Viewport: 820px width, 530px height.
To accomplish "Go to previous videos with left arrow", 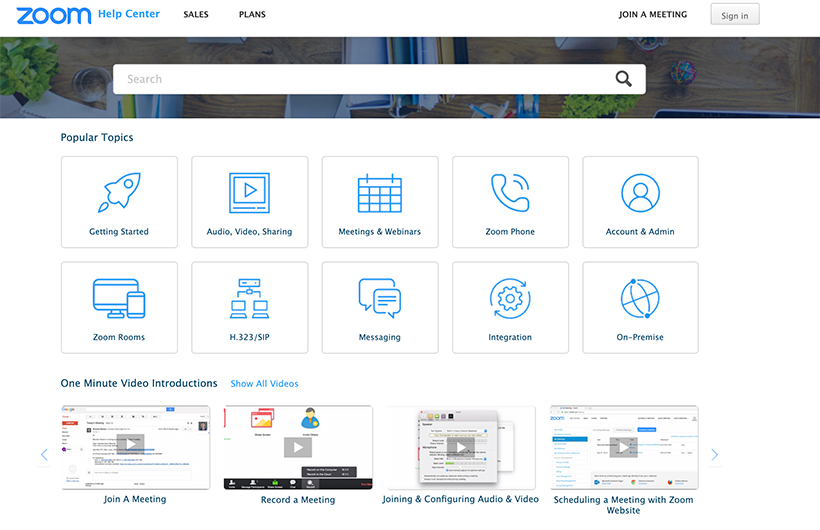I will click(x=44, y=455).
